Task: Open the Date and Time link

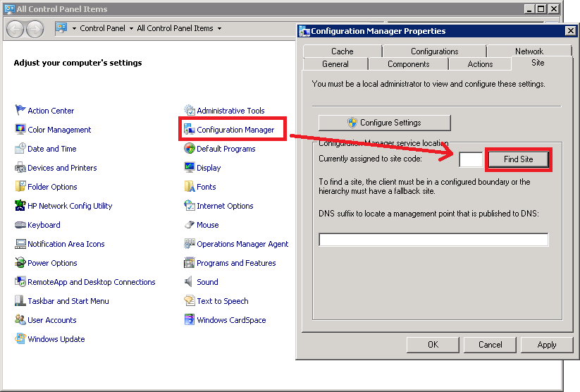Action: click(x=51, y=149)
